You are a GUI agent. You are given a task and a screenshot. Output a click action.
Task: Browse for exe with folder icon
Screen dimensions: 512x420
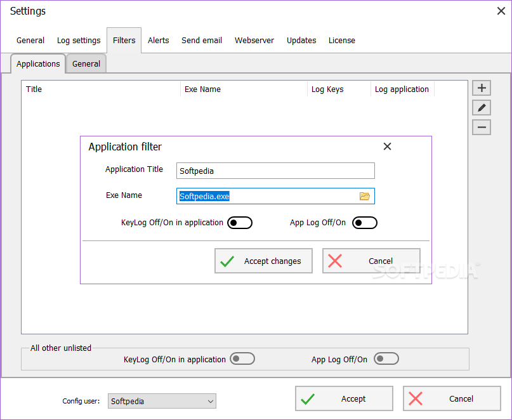click(364, 196)
